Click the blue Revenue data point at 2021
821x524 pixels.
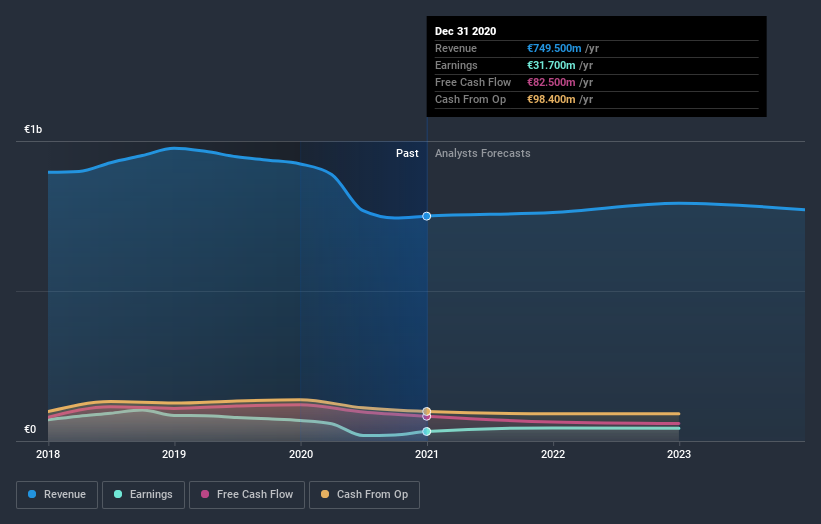pos(427,216)
